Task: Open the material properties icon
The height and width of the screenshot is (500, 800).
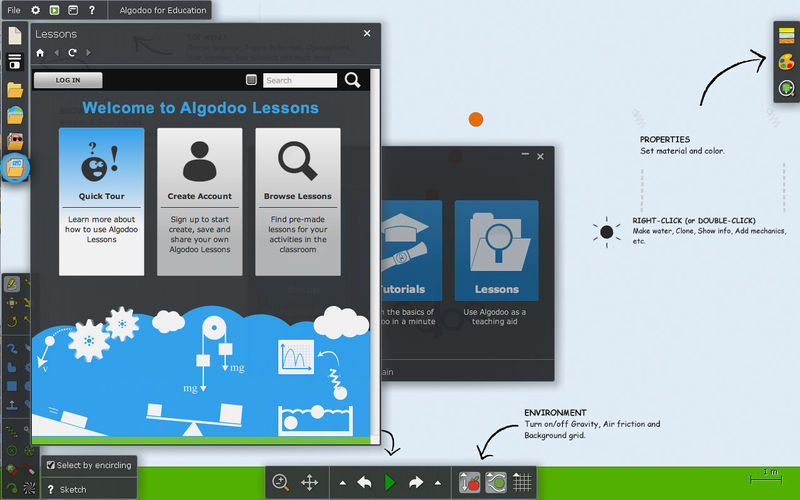Action: (786, 35)
